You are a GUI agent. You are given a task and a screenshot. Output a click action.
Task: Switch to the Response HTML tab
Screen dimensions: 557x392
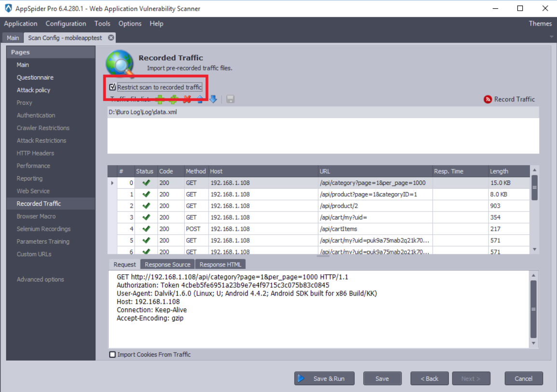coord(220,265)
